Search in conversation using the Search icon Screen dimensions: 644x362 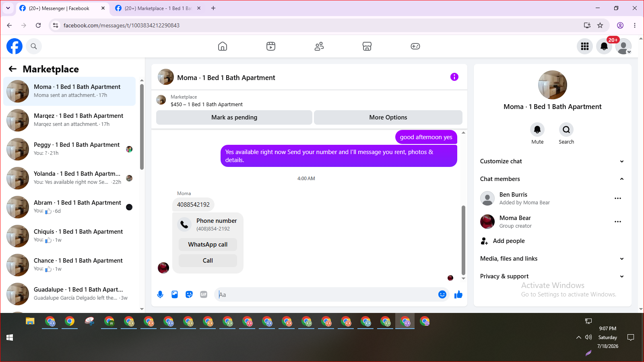coord(566,130)
